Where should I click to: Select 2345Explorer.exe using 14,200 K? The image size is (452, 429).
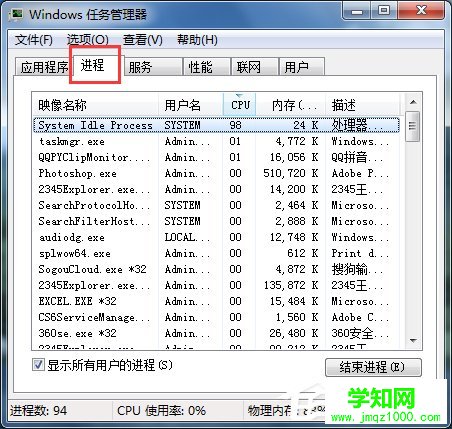point(216,189)
